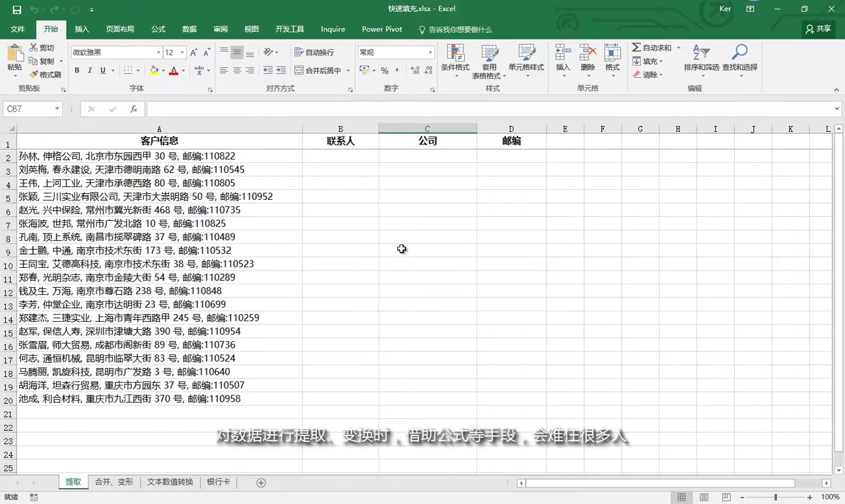The width and height of the screenshot is (845, 504).
Task: Toggle Bold formatting
Action: tap(77, 71)
